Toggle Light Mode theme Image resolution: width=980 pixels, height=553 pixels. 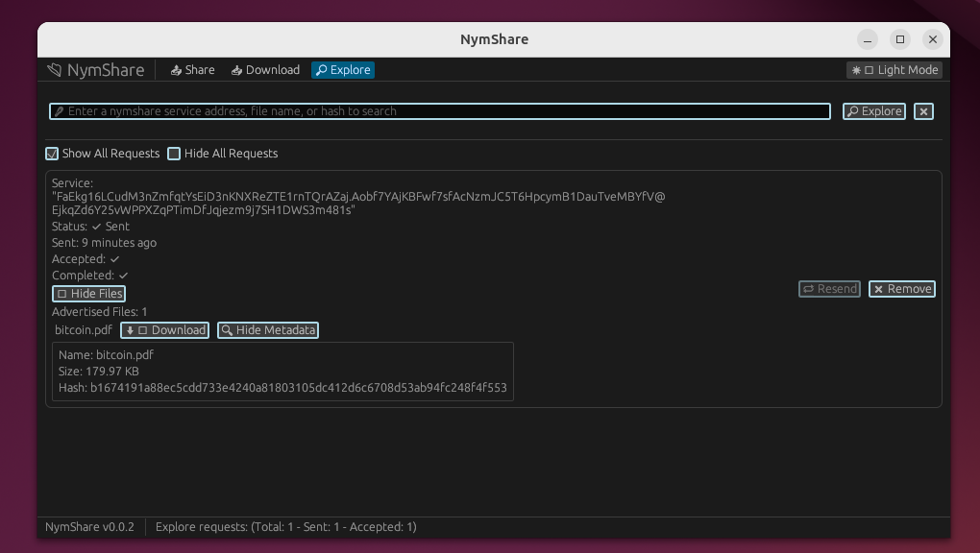click(894, 70)
